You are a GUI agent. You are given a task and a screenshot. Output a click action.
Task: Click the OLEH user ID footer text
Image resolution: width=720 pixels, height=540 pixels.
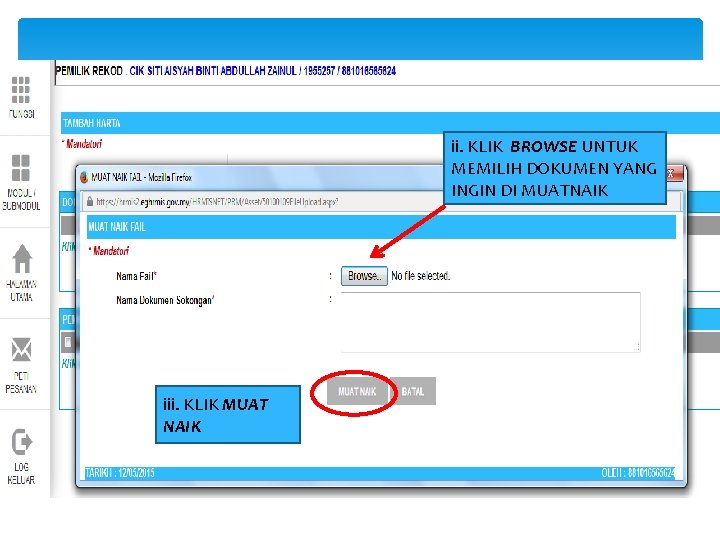point(638,472)
